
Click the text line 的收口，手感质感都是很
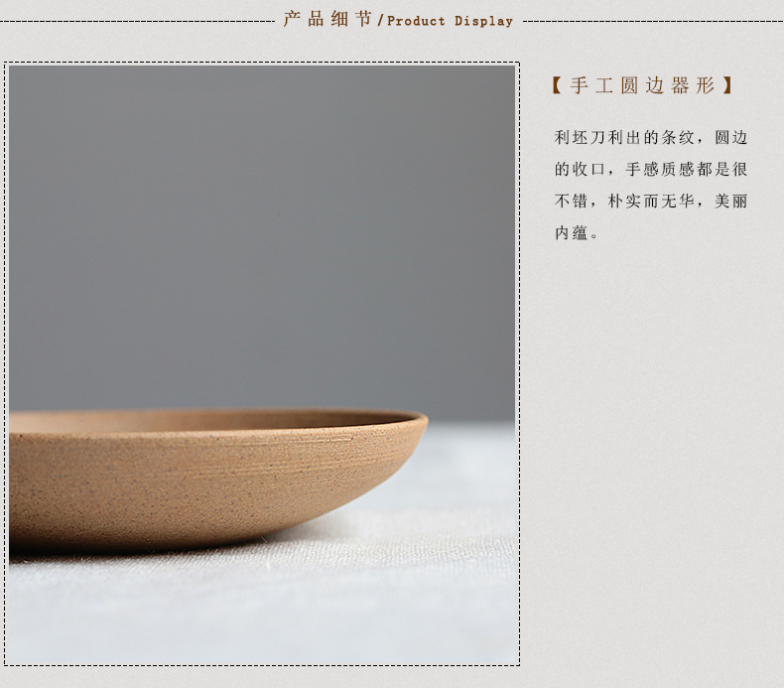click(650, 169)
